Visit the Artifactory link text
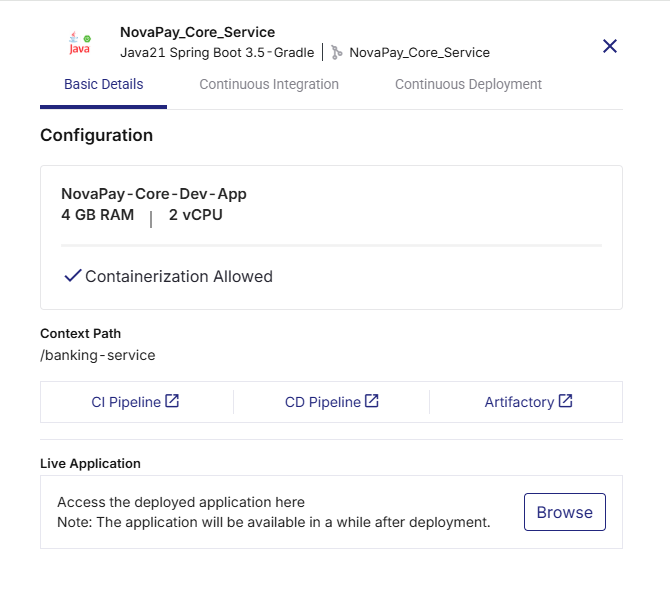 pyautogui.click(x=519, y=402)
